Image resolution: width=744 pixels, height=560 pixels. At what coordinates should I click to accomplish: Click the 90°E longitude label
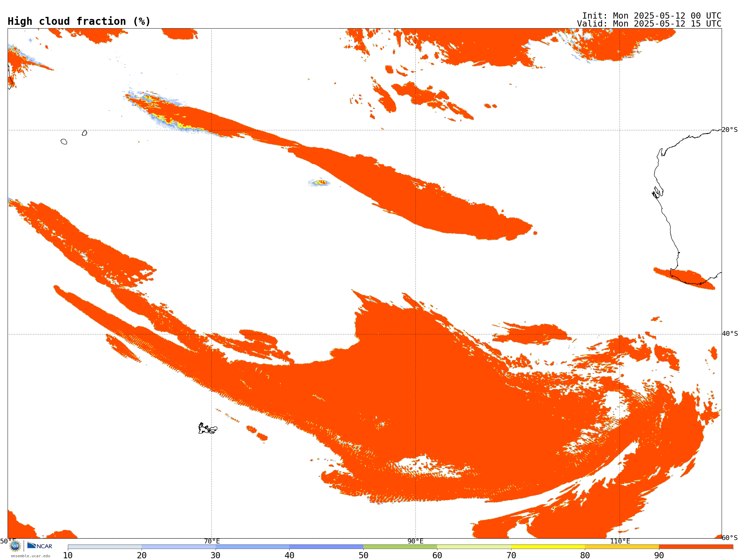pos(415,541)
